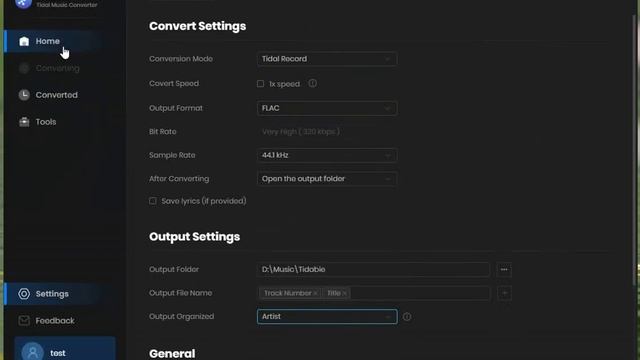Image resolution: width=640 pixels, height=360 pixels.
Task: Click the settings vertical scrollbar
Action: (635, 149)
